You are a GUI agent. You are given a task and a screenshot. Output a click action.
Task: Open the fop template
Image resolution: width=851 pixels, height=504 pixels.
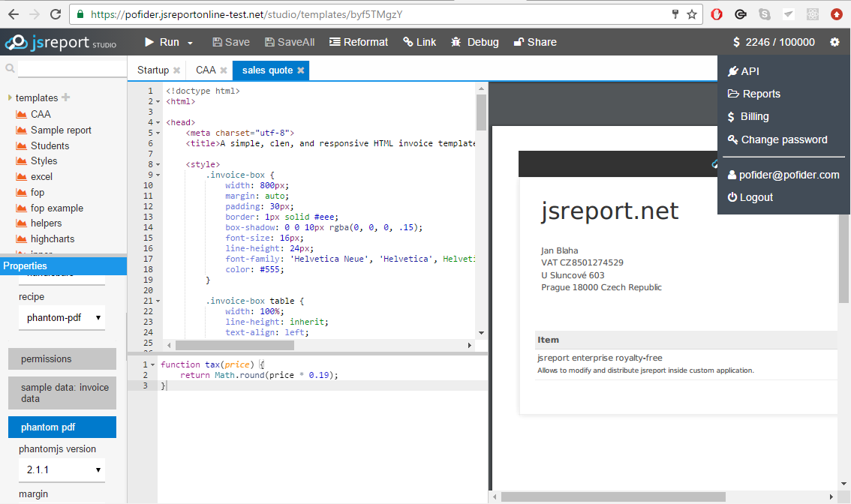[x=38, y=193]
